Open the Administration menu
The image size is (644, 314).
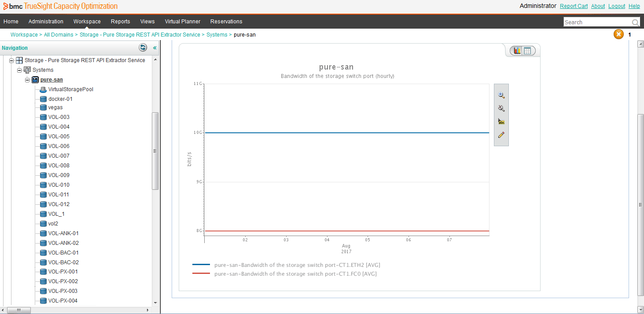tap(46, 22)
